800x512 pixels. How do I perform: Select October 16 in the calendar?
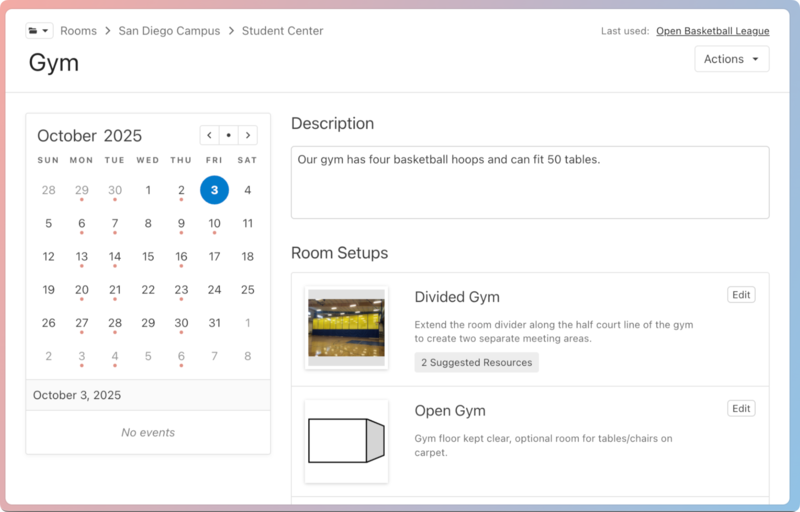181,257
